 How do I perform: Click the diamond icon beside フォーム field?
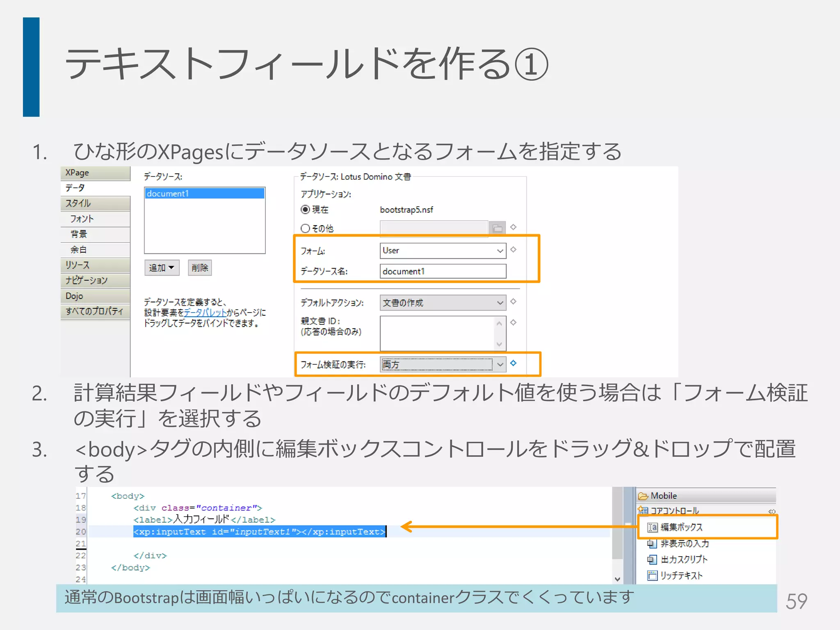tap(514, 249)
